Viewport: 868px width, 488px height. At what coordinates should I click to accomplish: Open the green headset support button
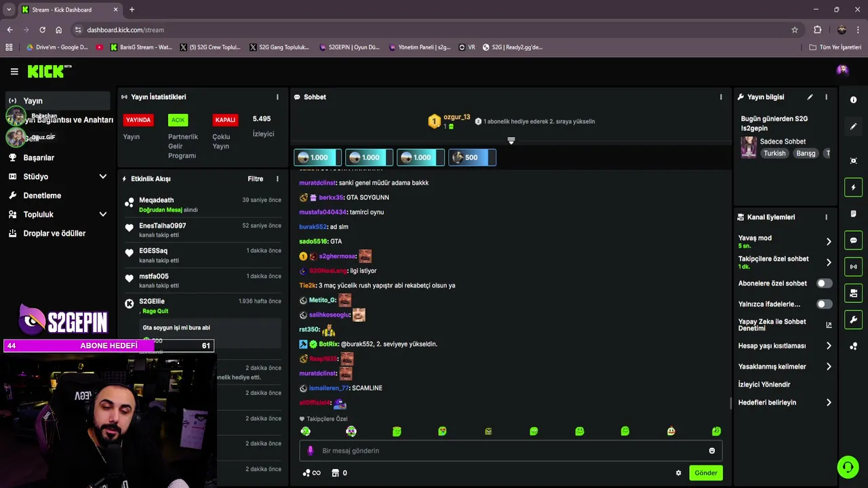(848, 467)
